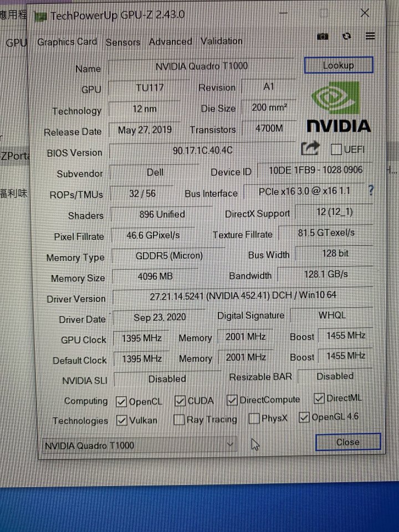Toggle the OpenCL checkbox
This screenshot has width=399, height=532.
pos(121,401)
